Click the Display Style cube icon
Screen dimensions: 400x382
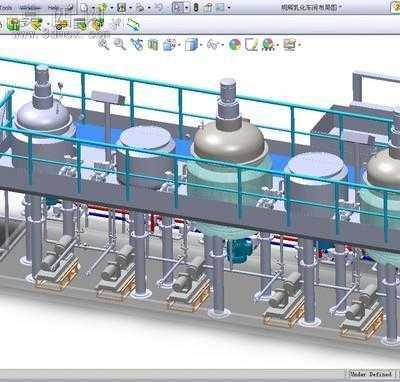pos(191,44)
